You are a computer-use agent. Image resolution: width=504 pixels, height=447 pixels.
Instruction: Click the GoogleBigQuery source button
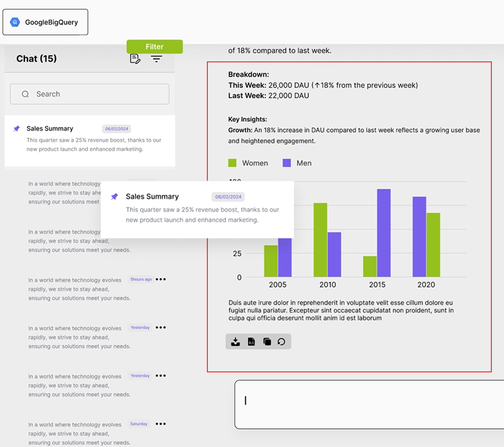click(x=45, y=22)
